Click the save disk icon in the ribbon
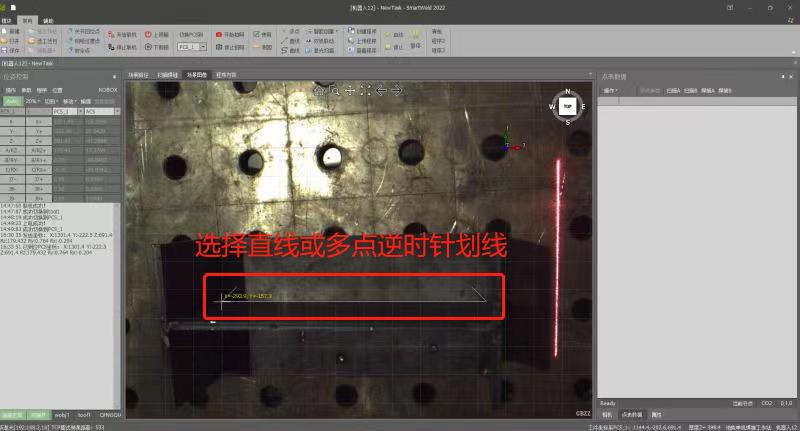800x431 pixels. pos(4,50)
